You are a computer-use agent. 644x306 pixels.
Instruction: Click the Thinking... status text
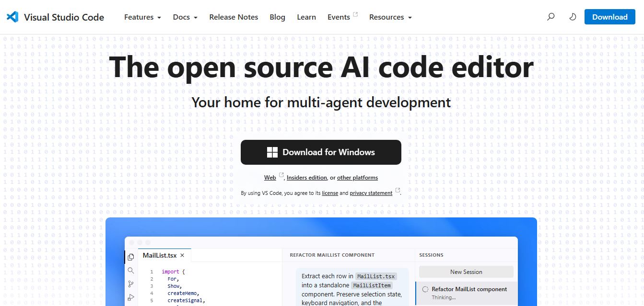point(444,297)
